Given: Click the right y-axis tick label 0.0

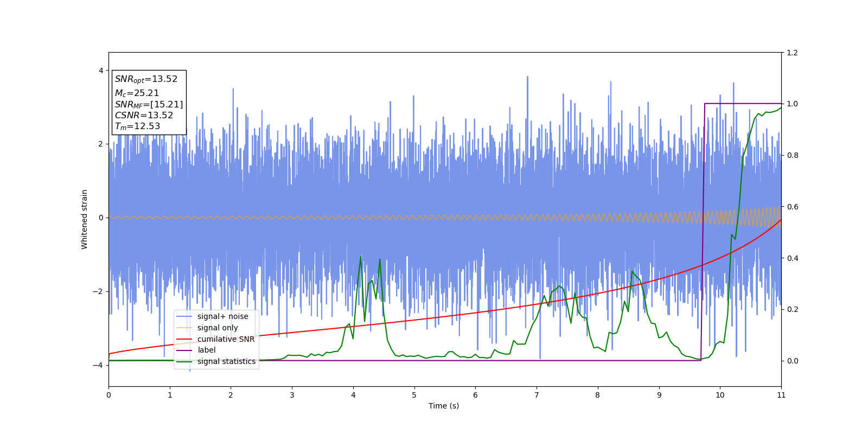Looking at the screenshot, I should click(x=792, y=361).
